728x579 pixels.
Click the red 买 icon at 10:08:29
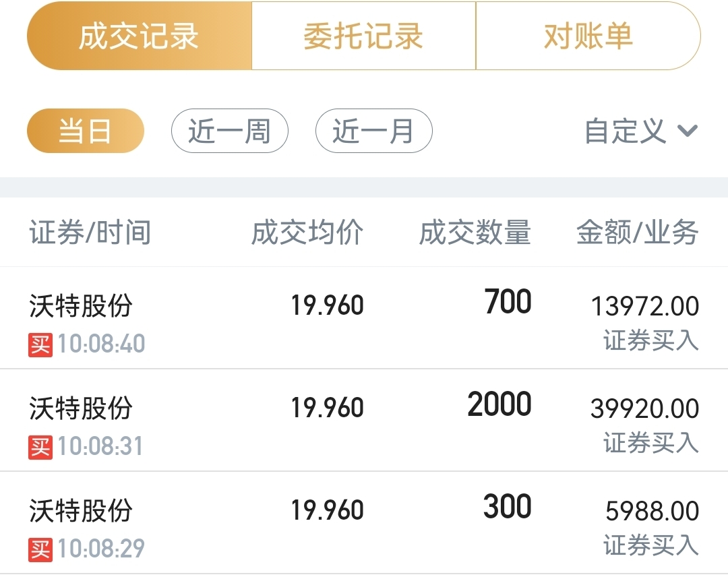[40, 549]
